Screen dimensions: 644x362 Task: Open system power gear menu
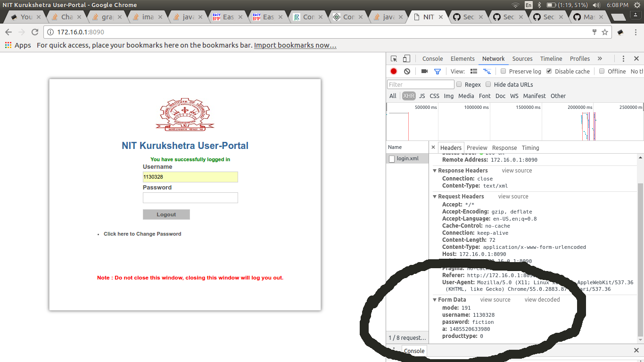[637, 5]
